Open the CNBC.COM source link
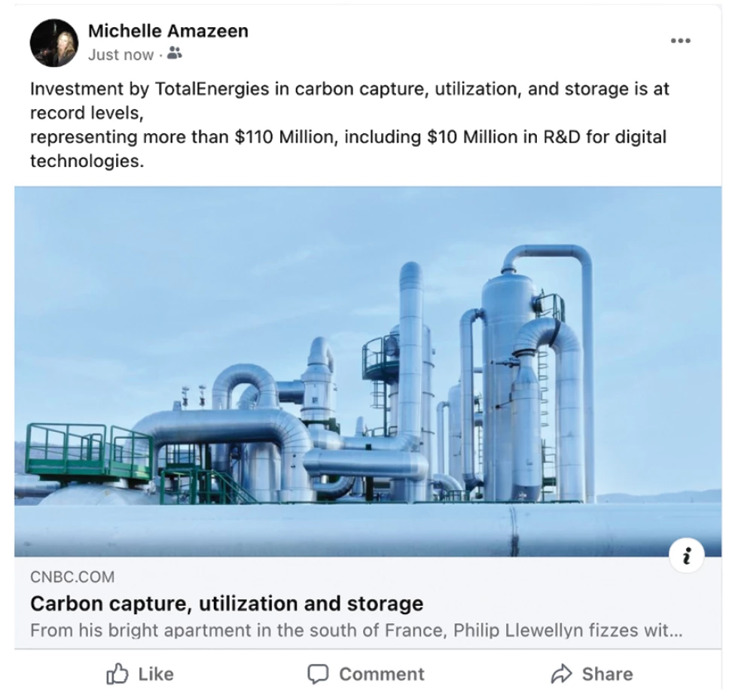Viewport: 732px width, 700px height. point(73,577)
